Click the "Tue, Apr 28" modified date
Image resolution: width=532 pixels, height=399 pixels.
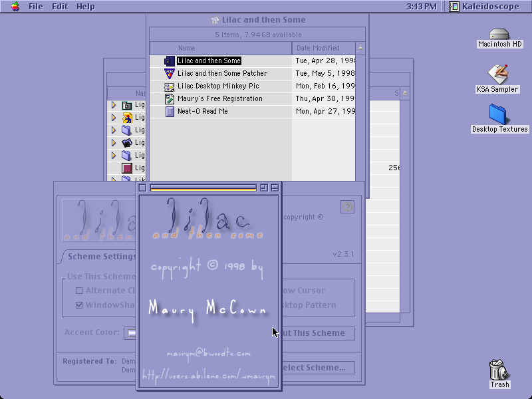coord(325,61)
